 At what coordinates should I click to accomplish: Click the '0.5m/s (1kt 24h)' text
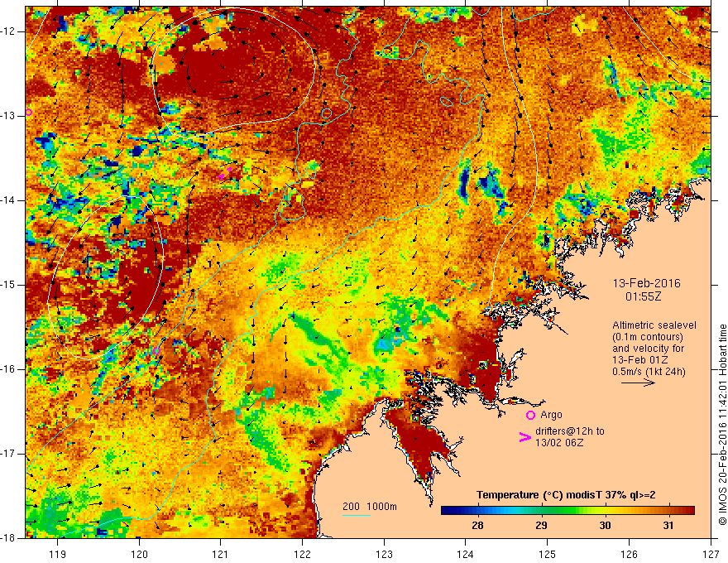tap(649, 372)
